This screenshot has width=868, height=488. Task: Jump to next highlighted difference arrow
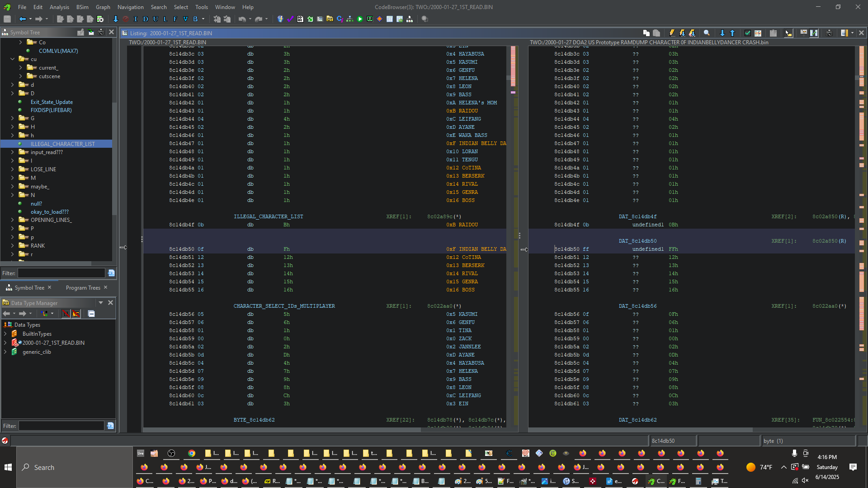722,33
